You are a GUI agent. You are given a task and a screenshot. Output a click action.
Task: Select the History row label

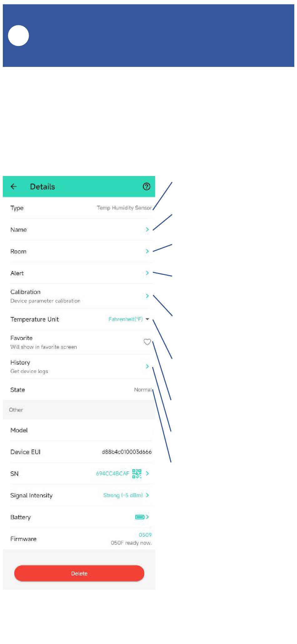(20, 363)
